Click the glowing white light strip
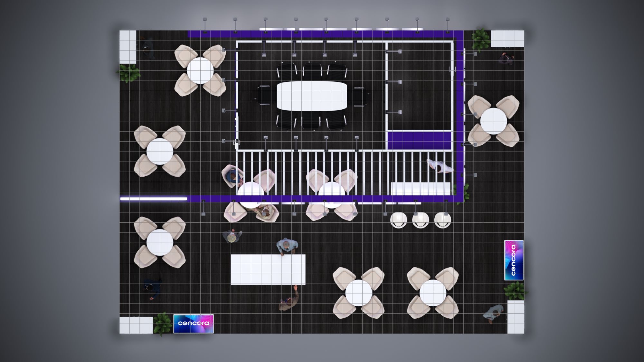 pos(154,199)
